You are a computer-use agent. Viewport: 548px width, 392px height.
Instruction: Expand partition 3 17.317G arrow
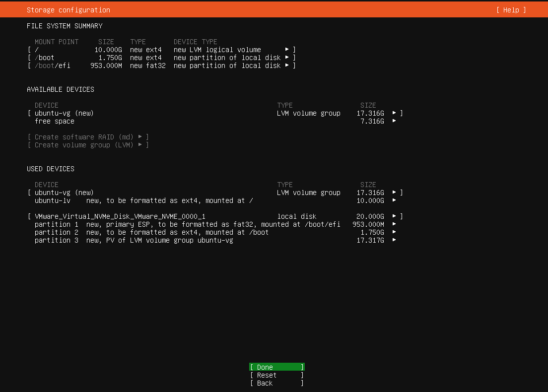coord(394,240)
